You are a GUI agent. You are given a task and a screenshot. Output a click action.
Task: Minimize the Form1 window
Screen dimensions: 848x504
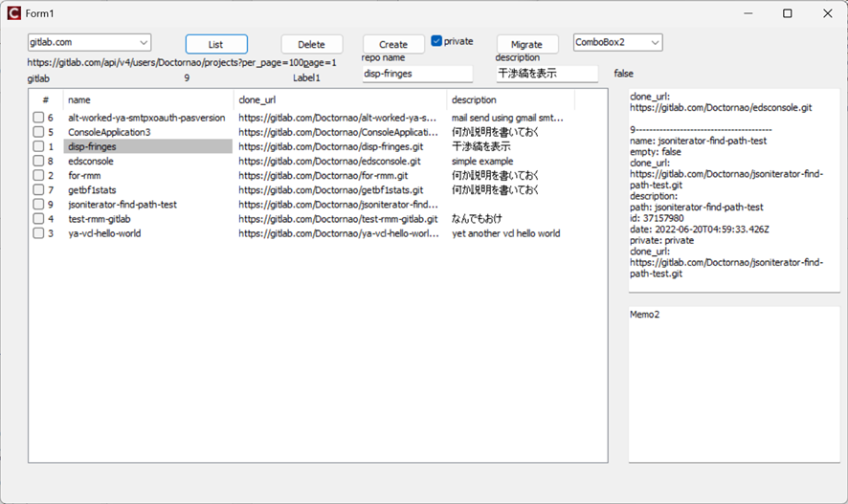(748, 13)
